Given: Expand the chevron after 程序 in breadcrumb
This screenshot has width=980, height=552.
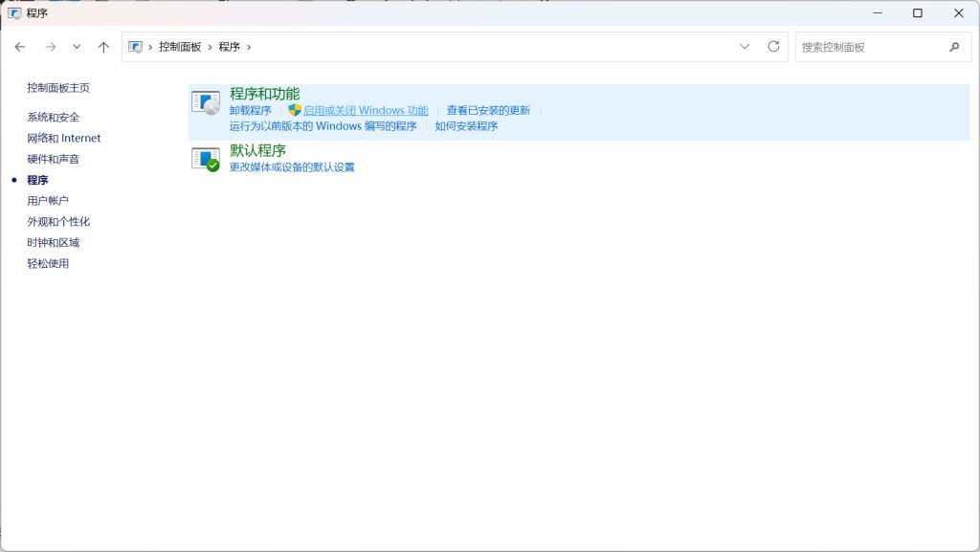Looking at the screenshot, I should coord(249,47).
